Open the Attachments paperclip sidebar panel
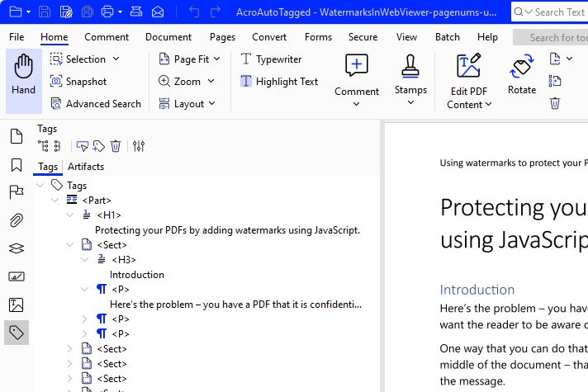This screenshot has width=588, height=392. pyautogui.click(x=17, y=220)
